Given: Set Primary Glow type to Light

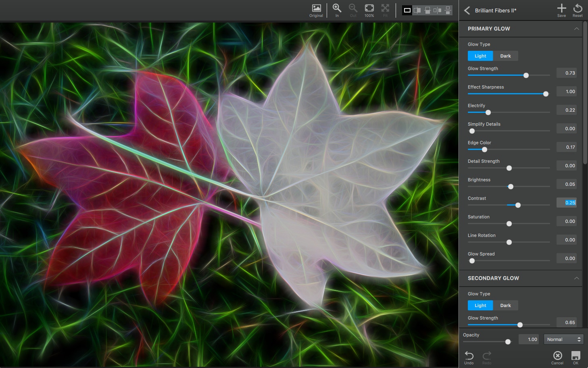Looking at the screenshot, I should pyautogui.click(x=480, y=56).
